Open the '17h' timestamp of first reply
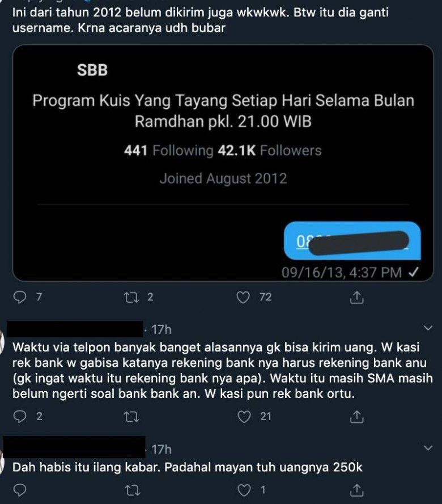Viewport: 442px width, 504px height. coord(161,329)
